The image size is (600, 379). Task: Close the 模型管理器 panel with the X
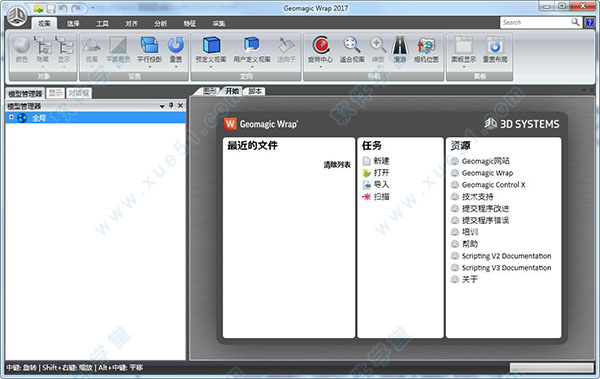(x=181, y=105)
